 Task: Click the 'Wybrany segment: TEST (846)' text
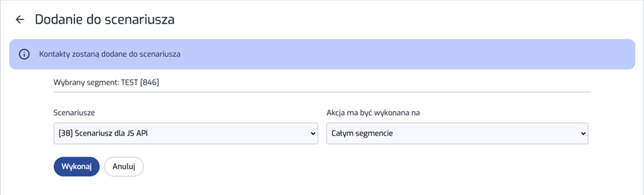107,83
